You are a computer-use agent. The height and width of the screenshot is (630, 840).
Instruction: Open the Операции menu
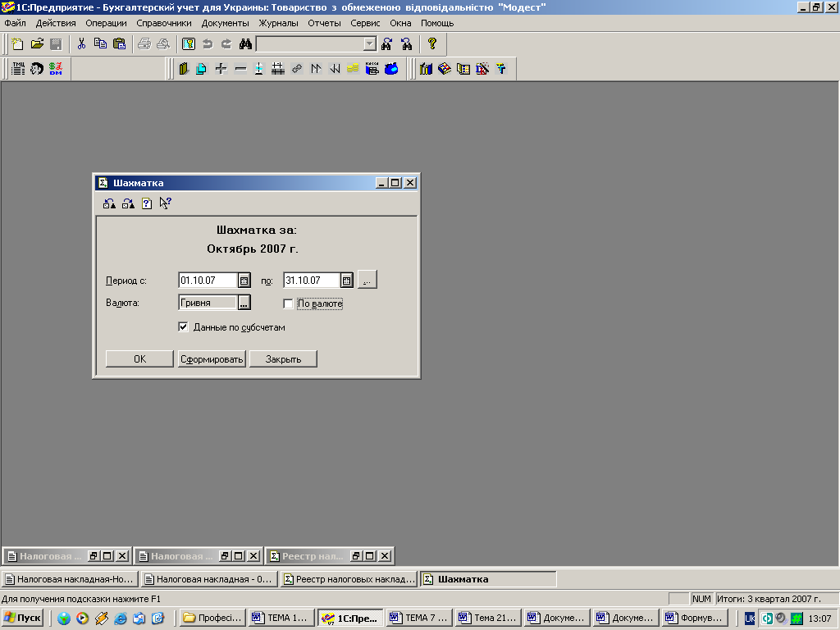106,23
